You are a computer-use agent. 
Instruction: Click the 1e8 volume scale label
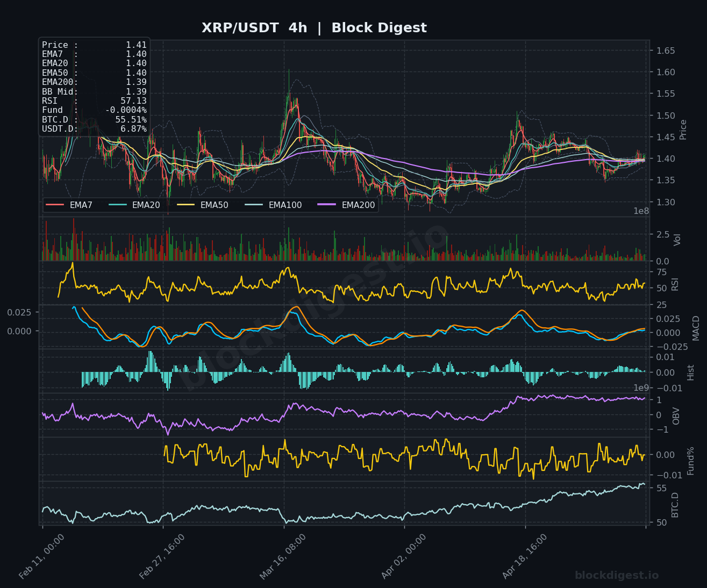[641, 211]
